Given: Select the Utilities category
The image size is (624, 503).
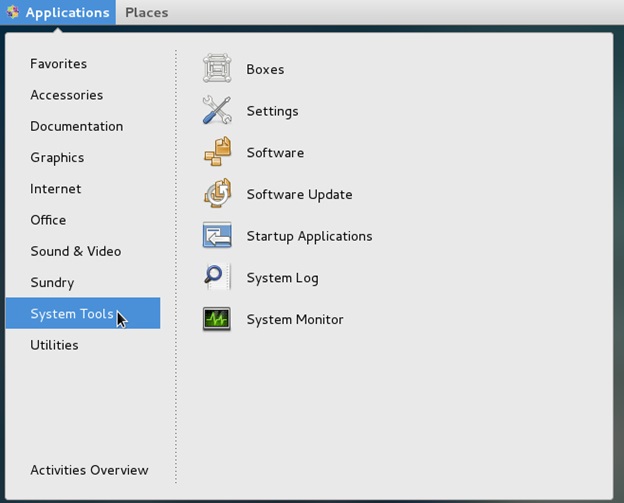Looking at the screenshot, I should (x=54, y=345).
